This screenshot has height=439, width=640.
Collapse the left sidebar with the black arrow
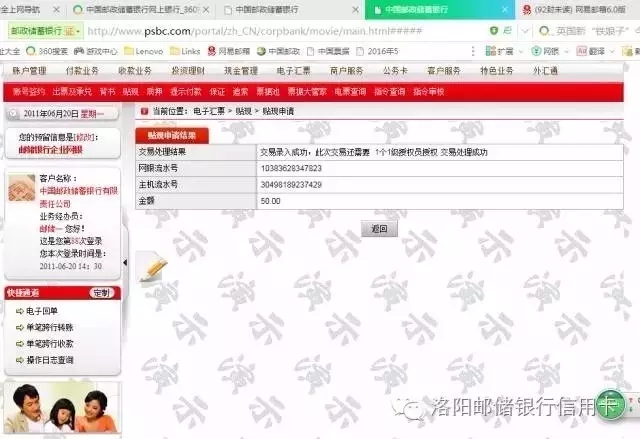[125, 262]
